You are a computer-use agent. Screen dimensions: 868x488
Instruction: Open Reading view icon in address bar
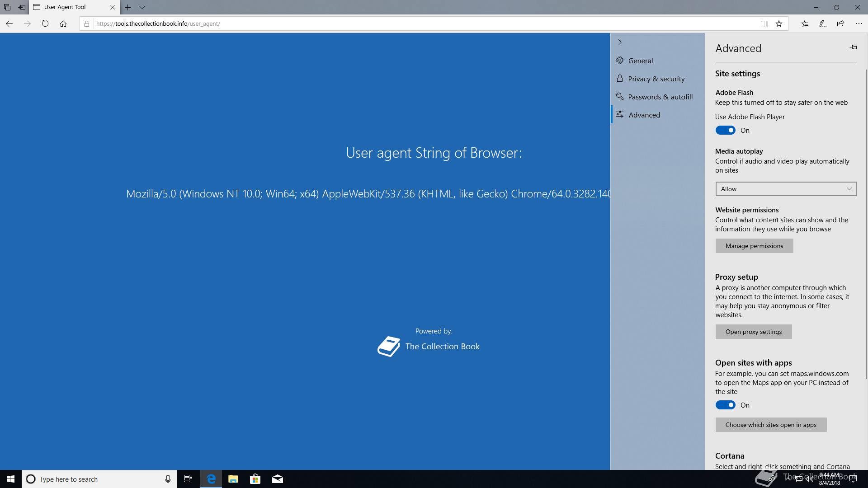764,24
